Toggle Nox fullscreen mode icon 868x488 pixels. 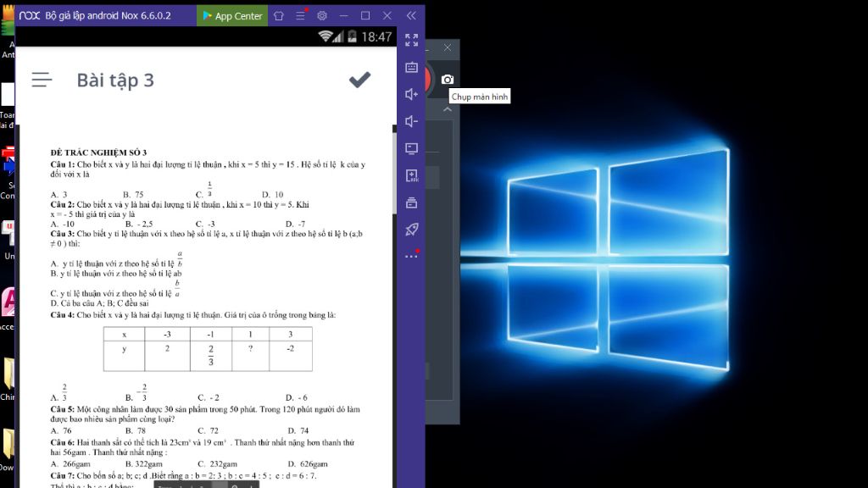[411, 40]
